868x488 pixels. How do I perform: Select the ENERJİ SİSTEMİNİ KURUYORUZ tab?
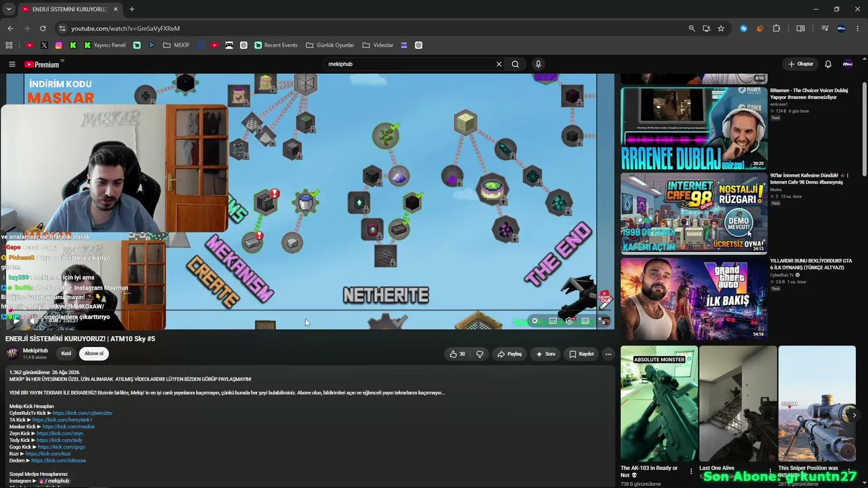(x=70, y=9)
